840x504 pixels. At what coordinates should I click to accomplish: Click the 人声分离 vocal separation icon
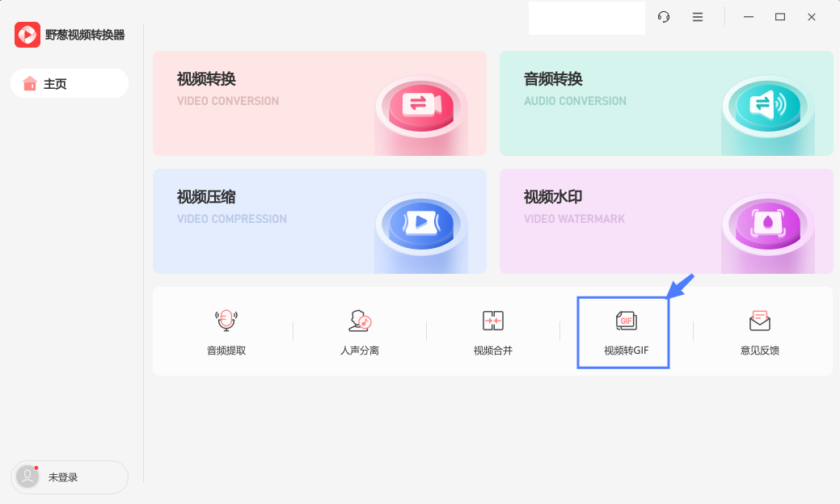(360, 321)
